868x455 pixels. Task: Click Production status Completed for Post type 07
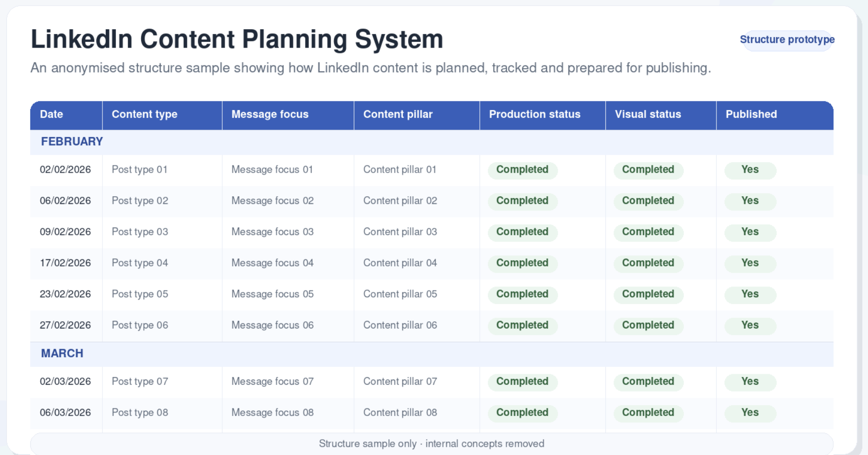tap(523, 382)
